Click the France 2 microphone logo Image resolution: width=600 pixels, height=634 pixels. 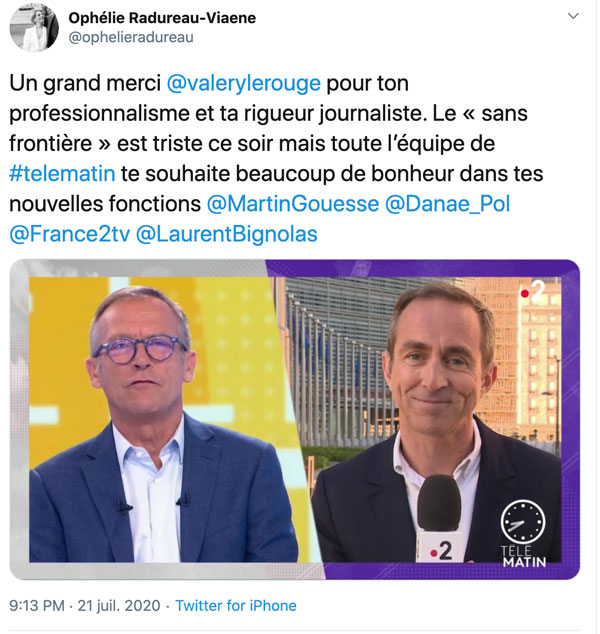tap(442, 551)
